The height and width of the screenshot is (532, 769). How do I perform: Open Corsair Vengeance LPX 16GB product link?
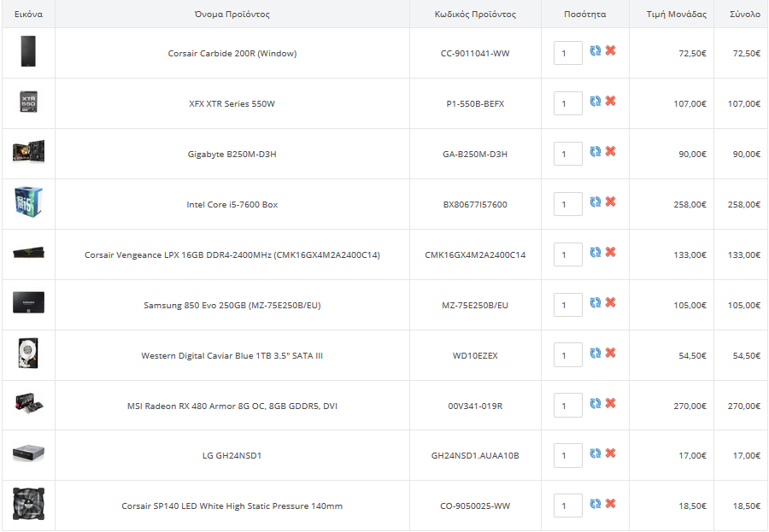tap(232, 255)
